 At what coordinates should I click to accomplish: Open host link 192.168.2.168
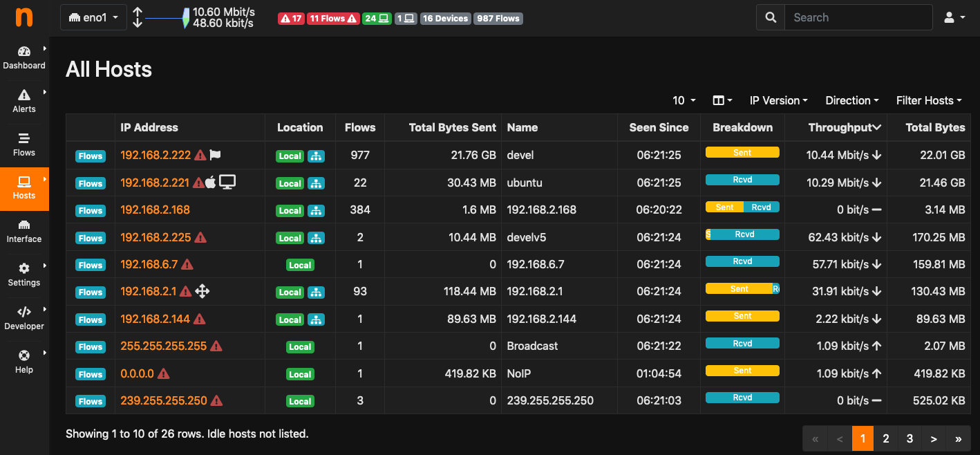coord(155,210)
